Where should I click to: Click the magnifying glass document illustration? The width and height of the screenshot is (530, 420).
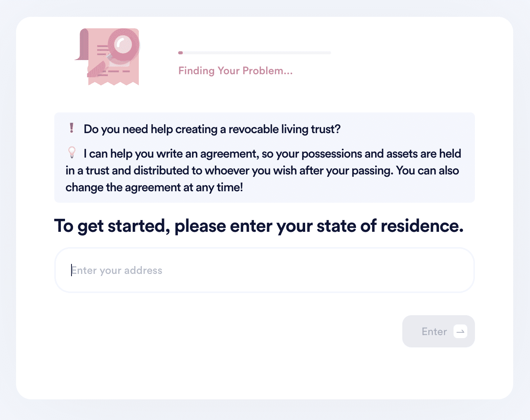tap(107, 57)
